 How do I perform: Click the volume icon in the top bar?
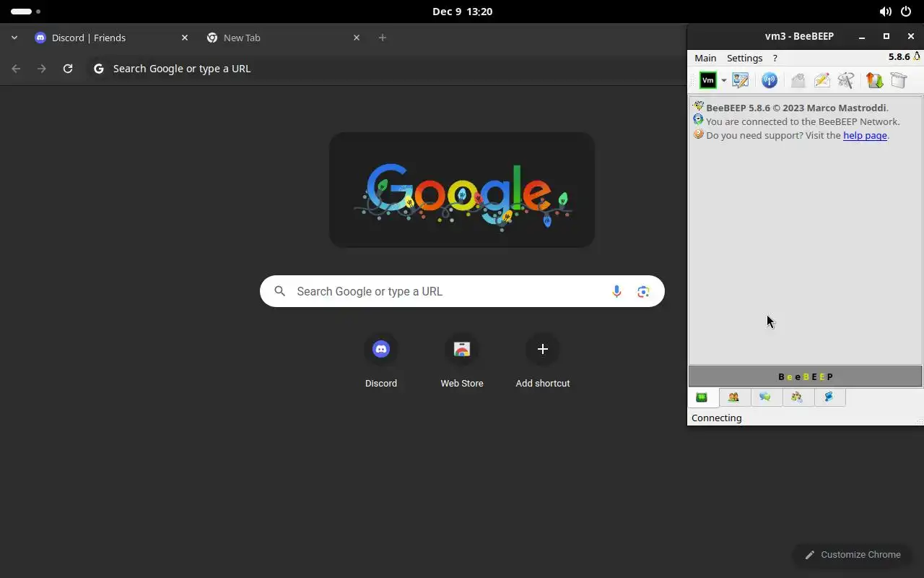[x=885, y=12]
